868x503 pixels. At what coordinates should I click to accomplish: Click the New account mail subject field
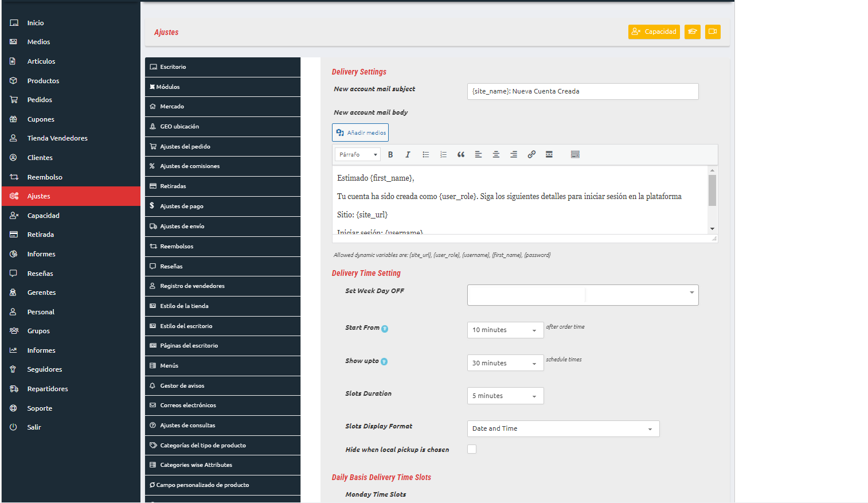click(582, 92)
